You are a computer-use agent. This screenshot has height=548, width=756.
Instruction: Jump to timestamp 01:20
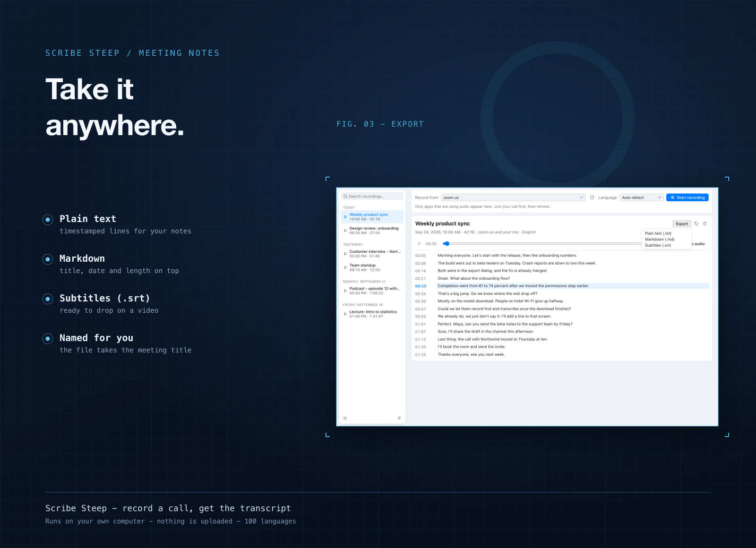point(421,347)
